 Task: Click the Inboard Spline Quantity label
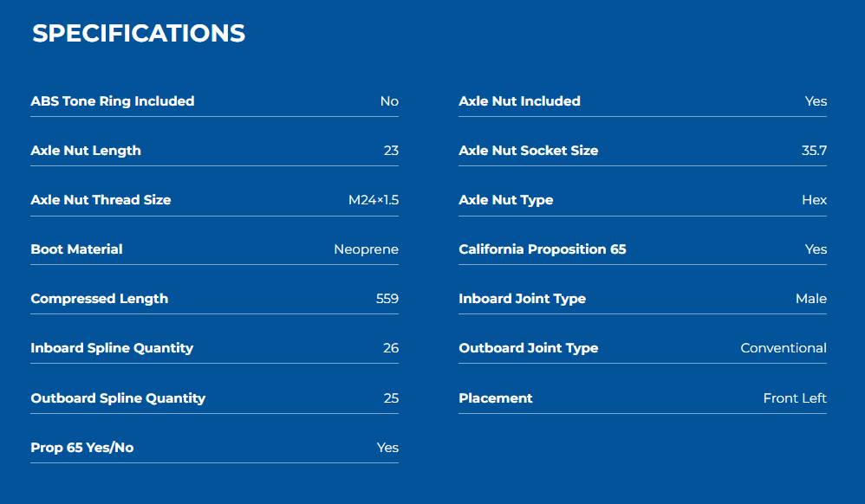(112, 348)
